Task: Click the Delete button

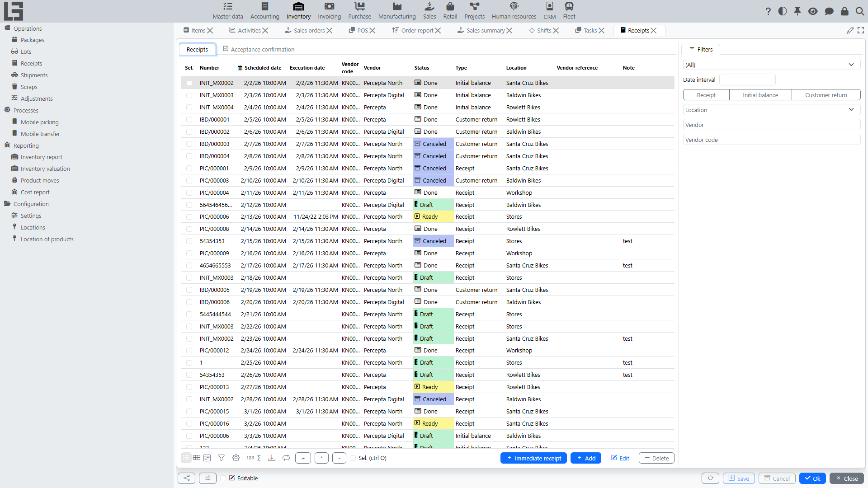Action: click(656, 458)
